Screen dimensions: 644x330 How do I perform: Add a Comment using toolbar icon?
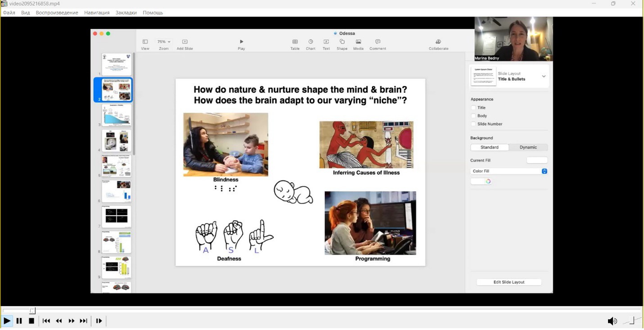click(x=377, y=42)
